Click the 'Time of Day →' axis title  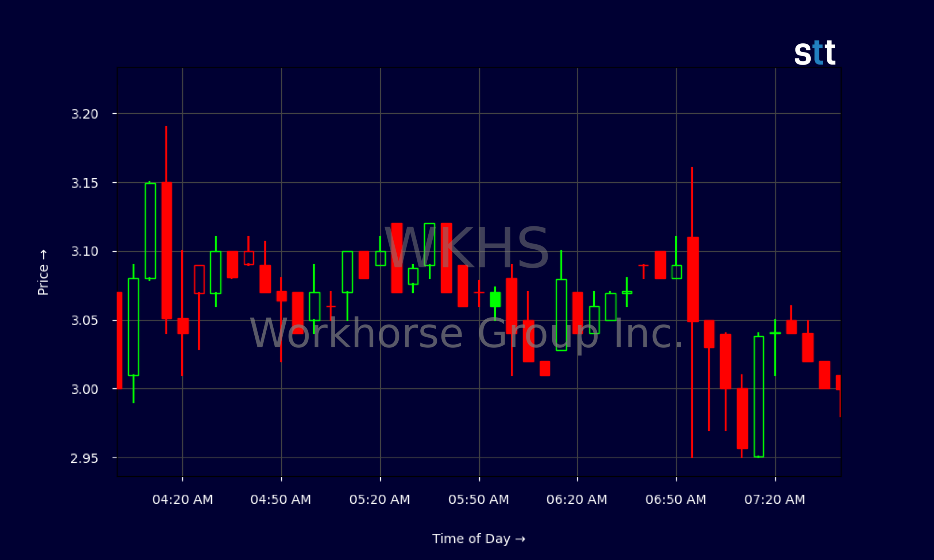point(479,539)
